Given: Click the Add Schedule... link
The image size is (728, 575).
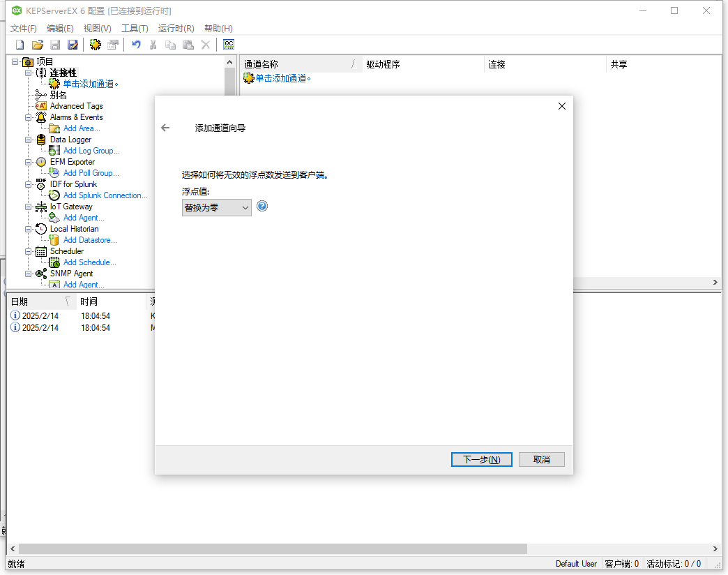Looking at the screenshot, I should (x=90, y=262).
